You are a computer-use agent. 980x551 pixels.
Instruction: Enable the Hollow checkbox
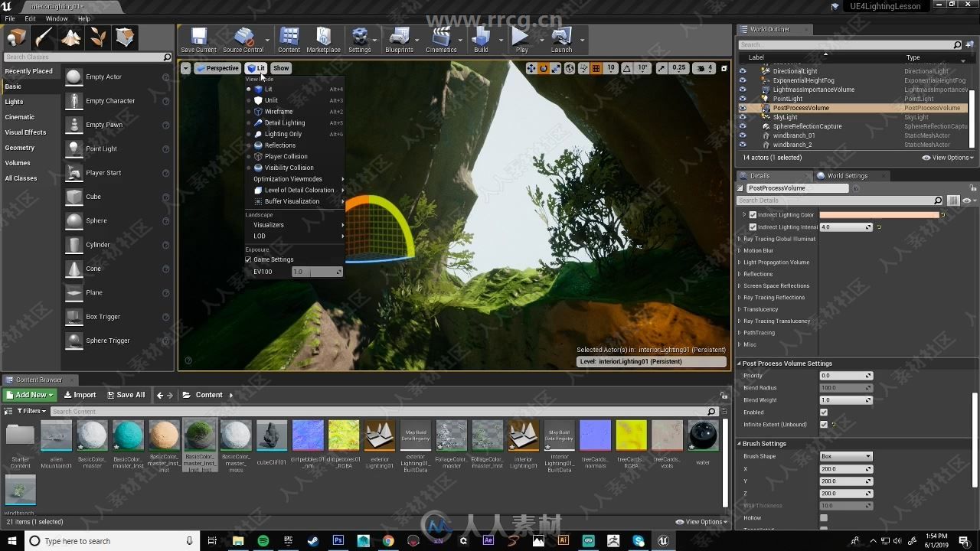tap(824, 518)
